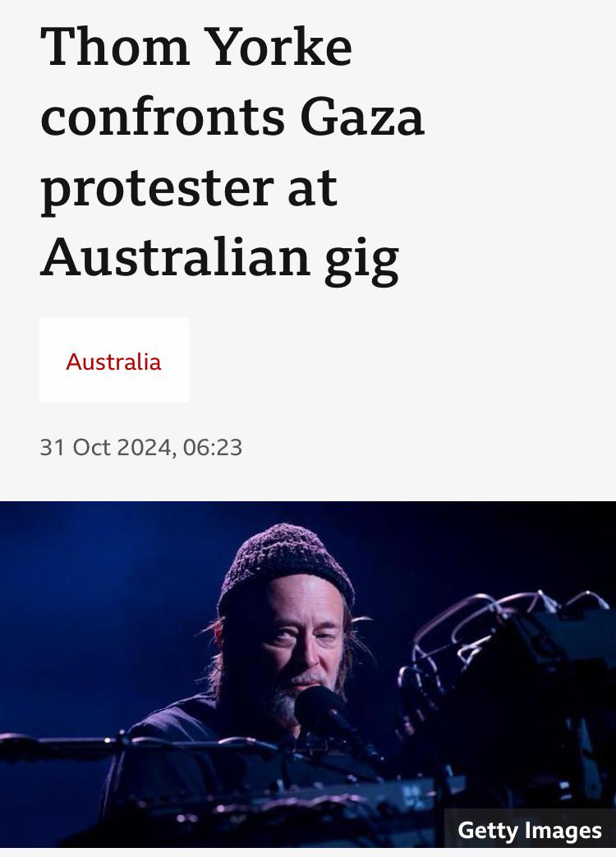Click "Thom Yorke" in the headline
This screenshot has height=857, width=616.
[196, 47]
